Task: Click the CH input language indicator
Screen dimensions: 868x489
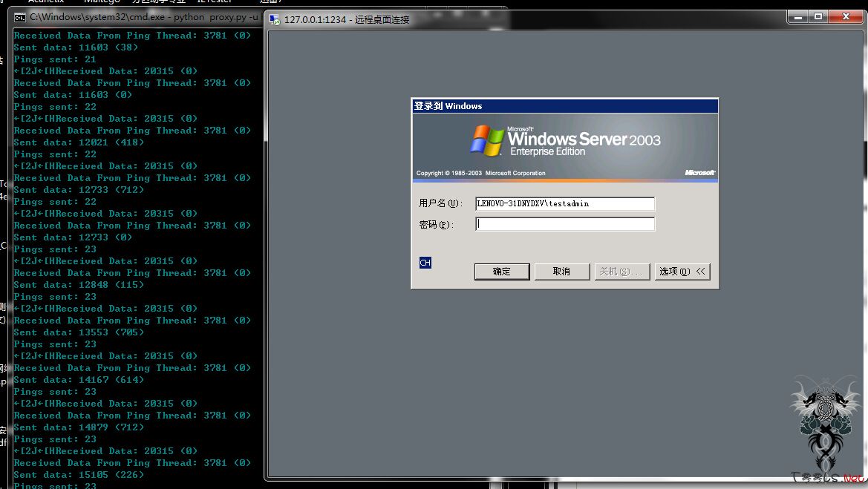Action: [x=425, y=263]
